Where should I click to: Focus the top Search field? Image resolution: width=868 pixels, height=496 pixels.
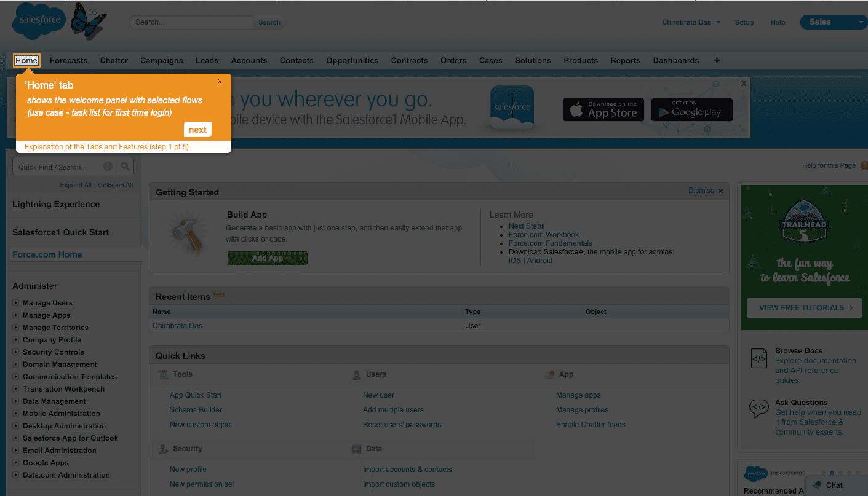pyautogui.click(x=191, y=22)
